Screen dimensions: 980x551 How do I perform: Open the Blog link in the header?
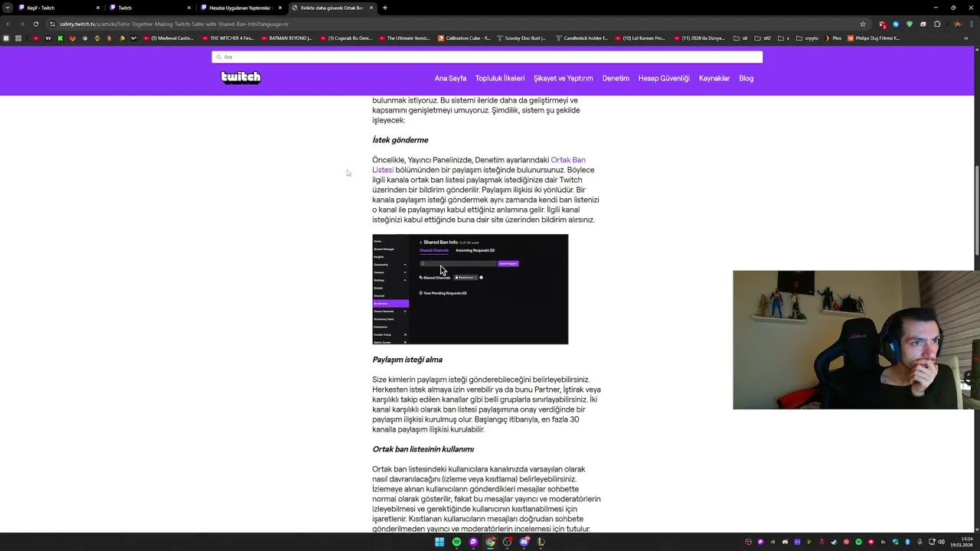tap(746, 78)
